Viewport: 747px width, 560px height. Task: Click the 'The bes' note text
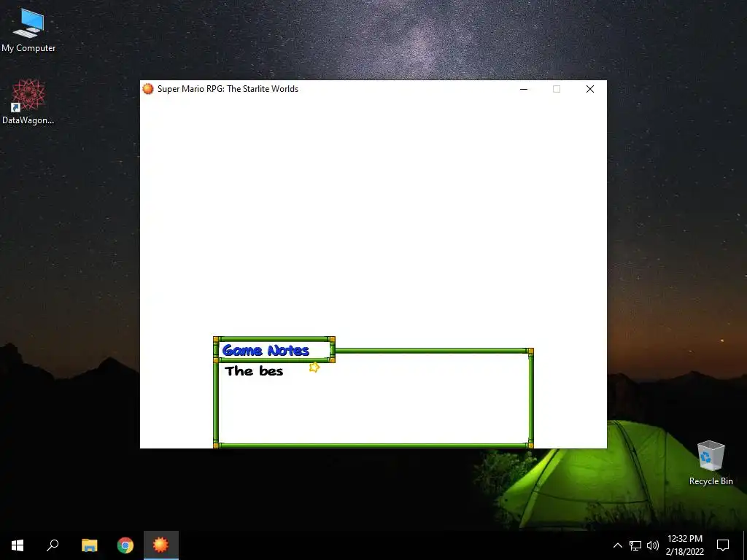coord(254,371)
